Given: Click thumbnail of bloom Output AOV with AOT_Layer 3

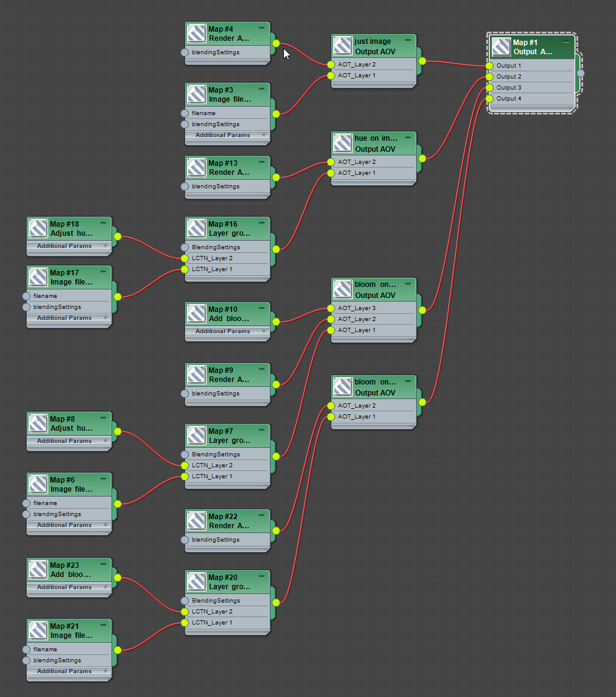Looking at the screenshot, I should point(342,289).
